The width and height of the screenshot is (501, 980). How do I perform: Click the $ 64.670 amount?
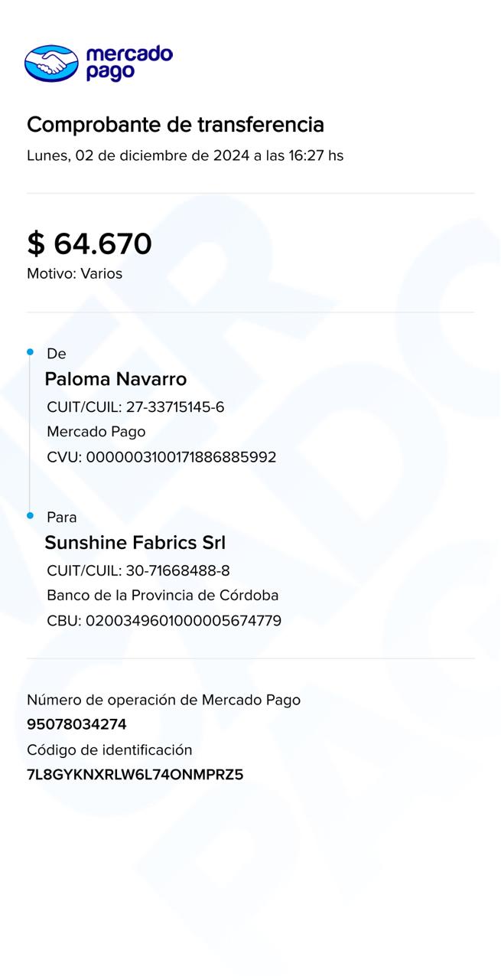pyautogui.click(x=89, y=243)
